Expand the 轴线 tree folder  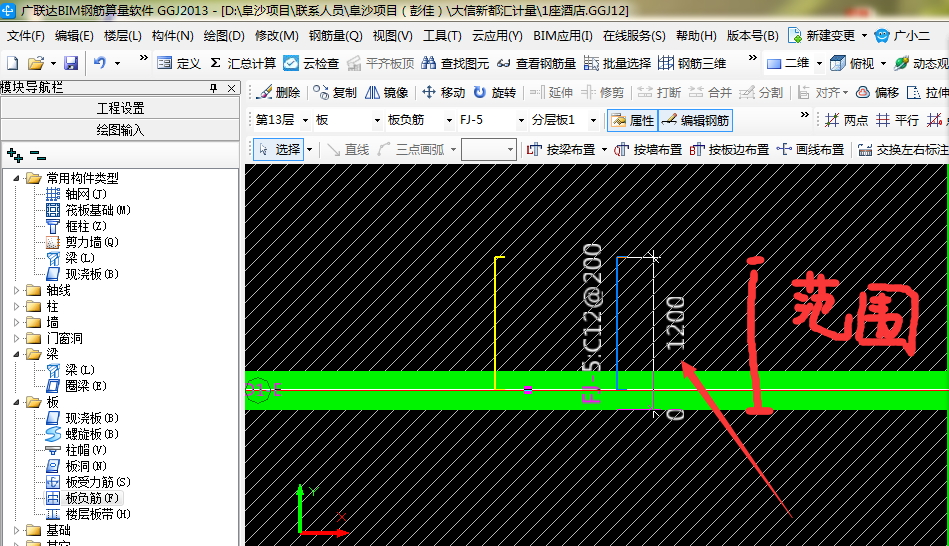pyautogui.click(x=16, y=291)
